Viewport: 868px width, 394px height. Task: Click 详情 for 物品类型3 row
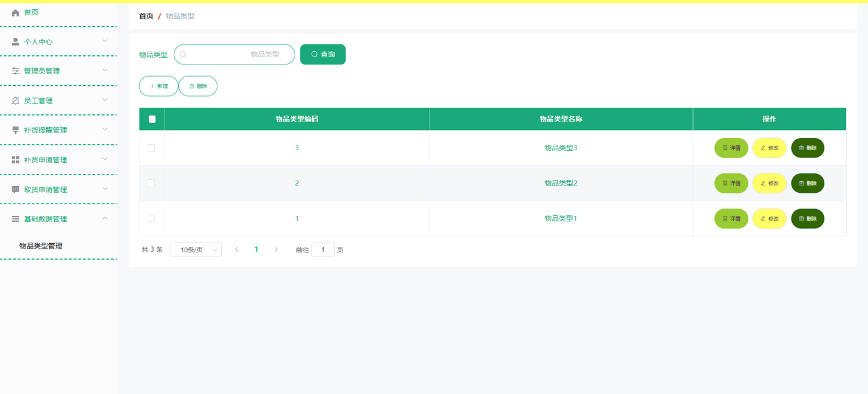[x=731, y=148]
